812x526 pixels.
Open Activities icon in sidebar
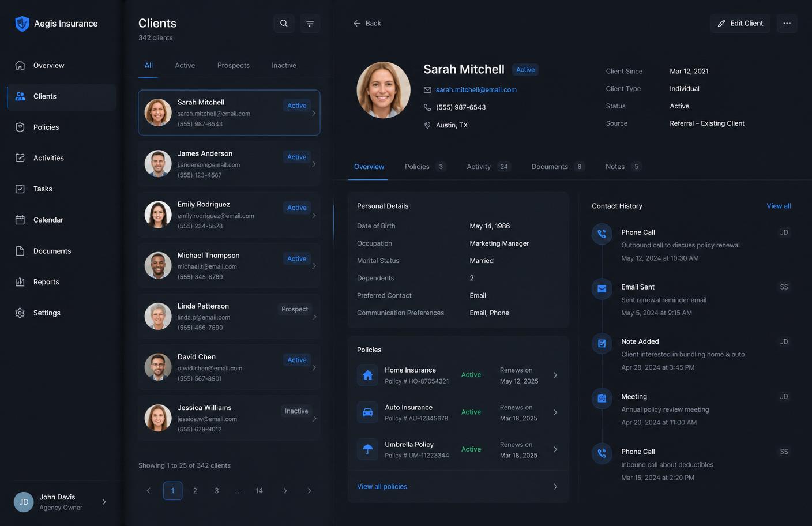click(20, 158)
